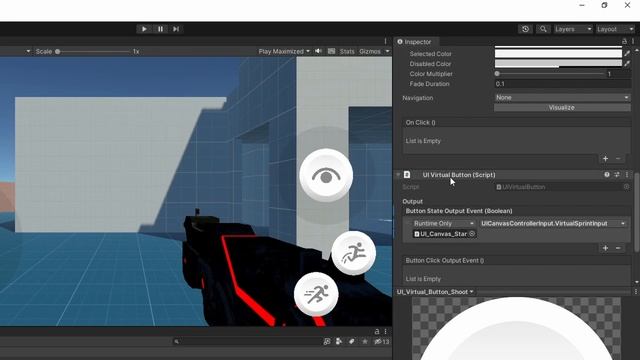Open the Play Maximized dropdown
Screen dimensions: 640x360
pos(284,51)
